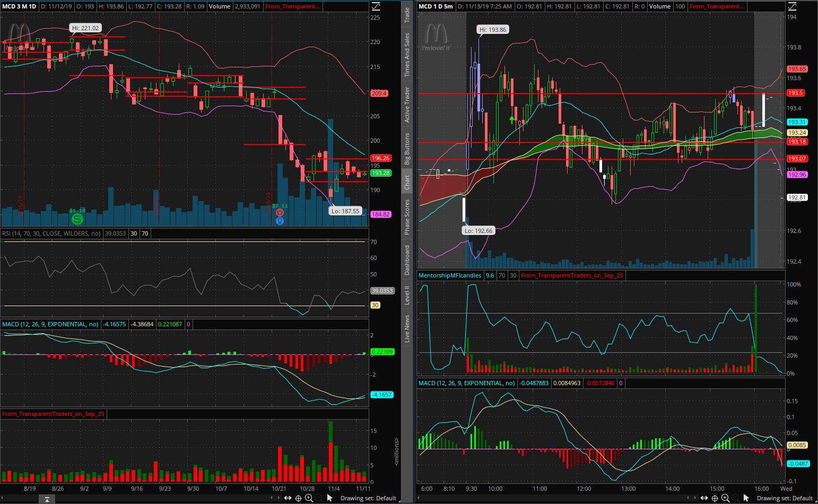Click the magenta 184.82 lower band label

tap(380, 214)
